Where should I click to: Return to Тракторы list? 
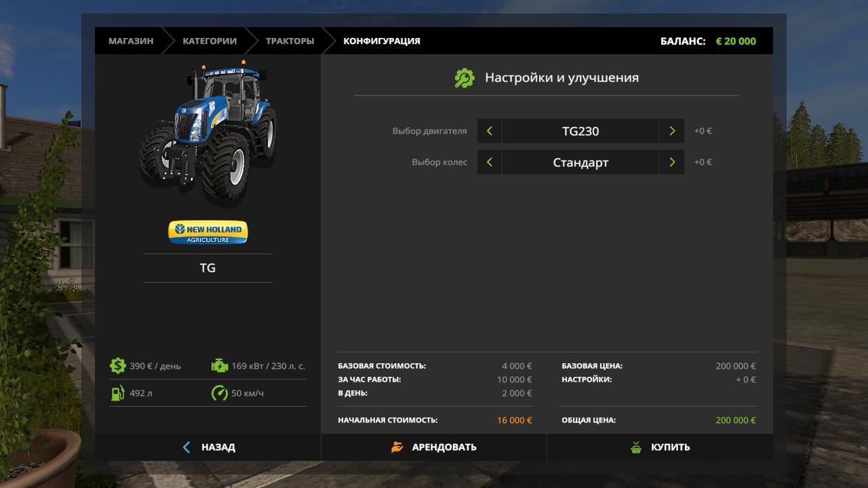point(290,41)
